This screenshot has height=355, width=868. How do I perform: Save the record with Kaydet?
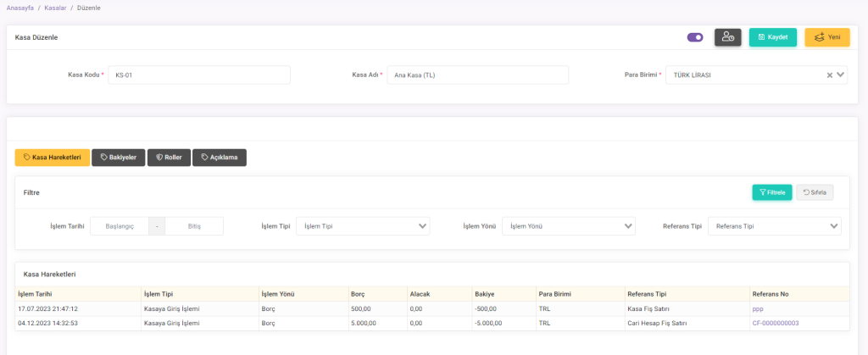772,37
